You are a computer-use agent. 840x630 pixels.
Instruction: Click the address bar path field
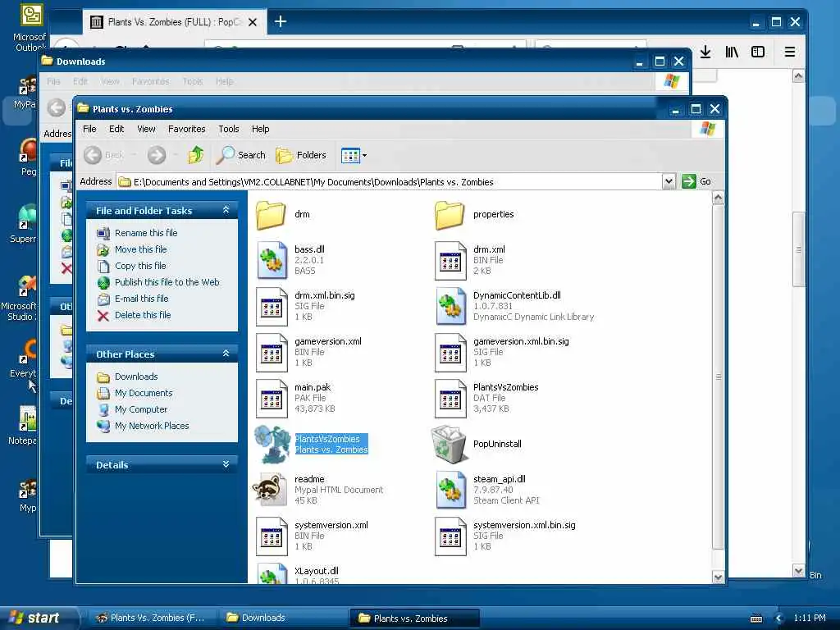tap(390, 182)
